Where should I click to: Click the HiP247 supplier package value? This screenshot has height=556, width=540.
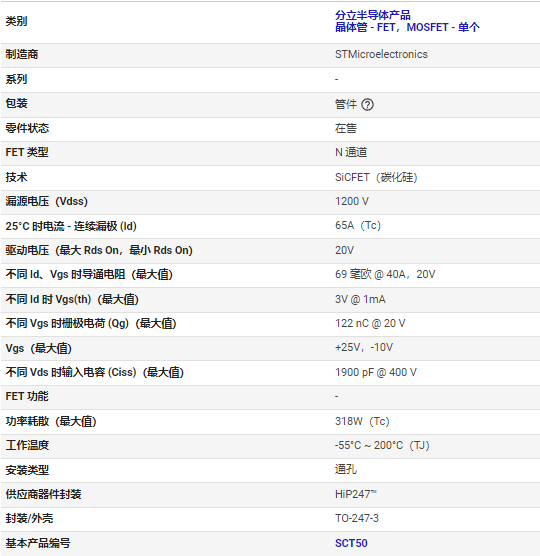[356, 494]
